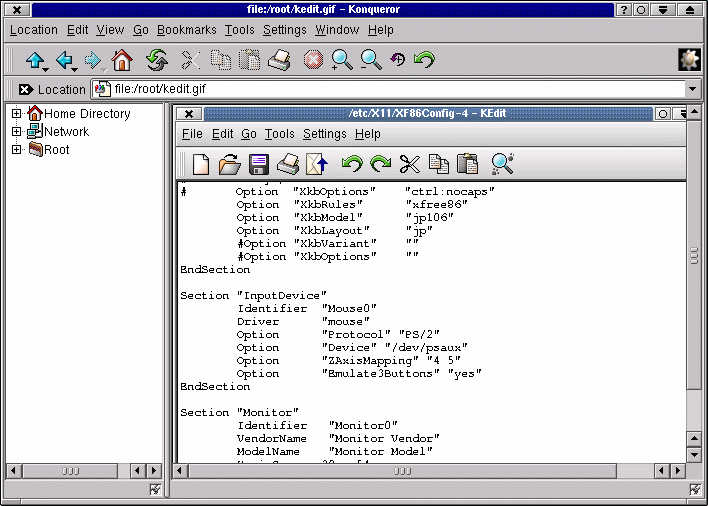
Task: Cut with KEdit scissors icon
Action: point(410,164)
